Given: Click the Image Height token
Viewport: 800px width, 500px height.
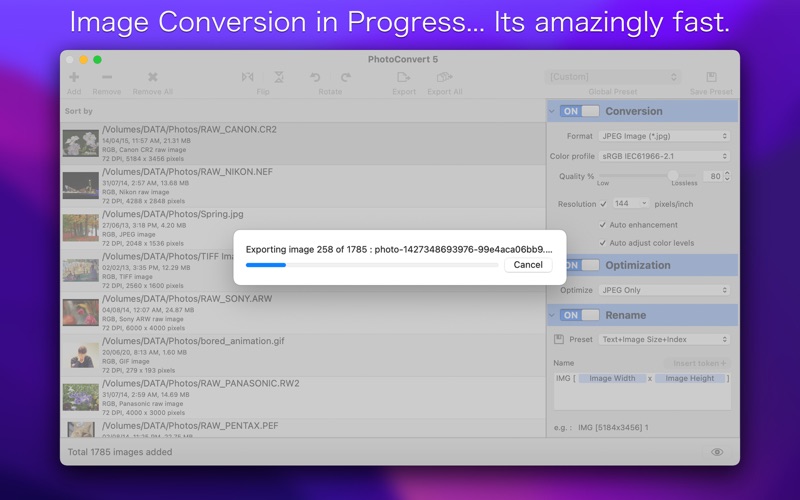Looking at the screenshot, I should point(690,379).
